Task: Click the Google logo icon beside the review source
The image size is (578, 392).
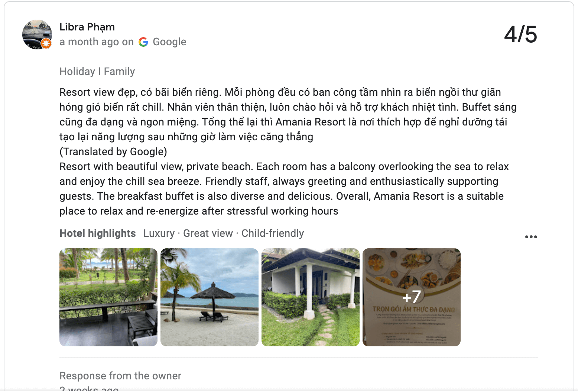Action: click(x=144, y=42)
